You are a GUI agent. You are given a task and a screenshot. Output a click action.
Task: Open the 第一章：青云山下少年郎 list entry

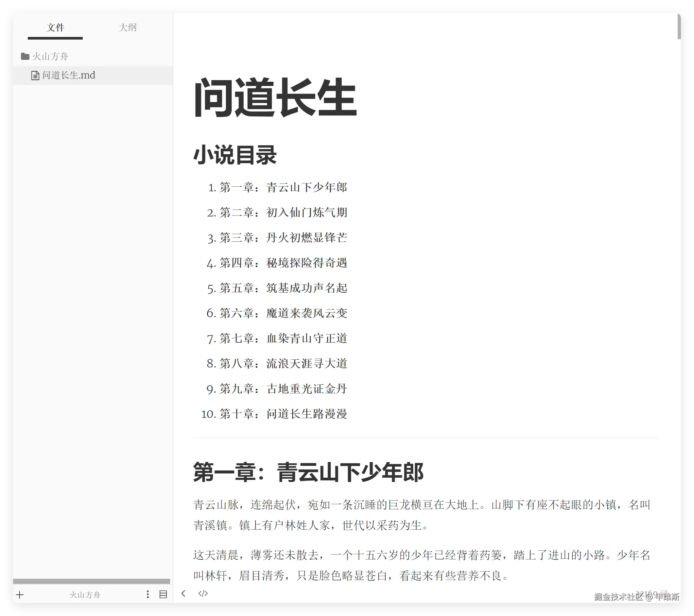click(283, 187)
